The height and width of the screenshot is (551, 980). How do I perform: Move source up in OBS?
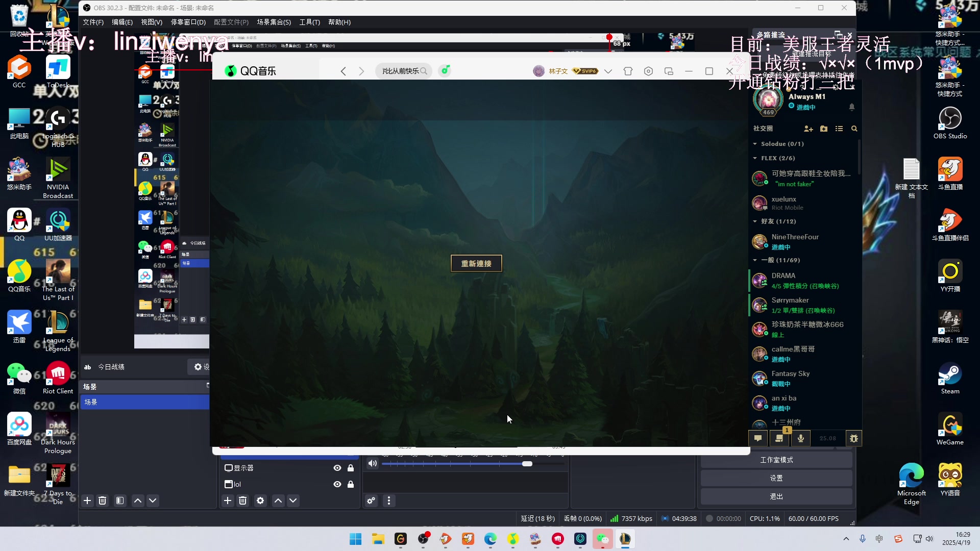(278, 501)
